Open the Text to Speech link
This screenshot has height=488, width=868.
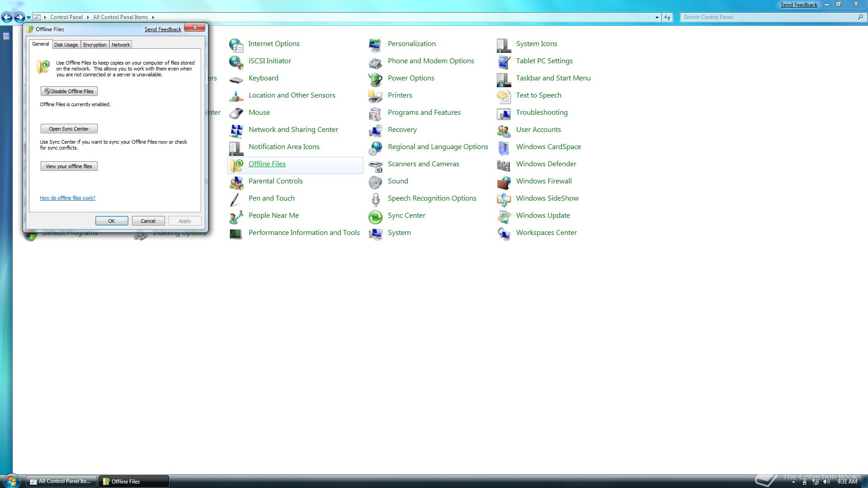pyautogui.click(x=539, y=95)
